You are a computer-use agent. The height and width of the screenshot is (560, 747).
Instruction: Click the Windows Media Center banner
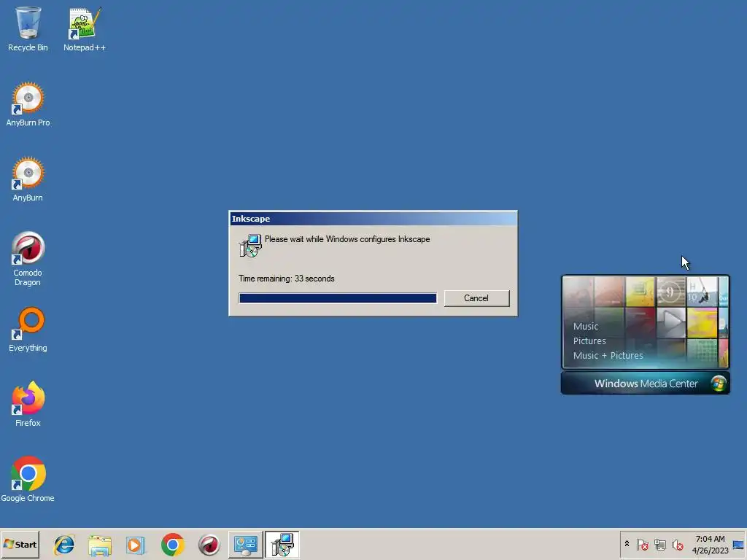pos(646,384)
